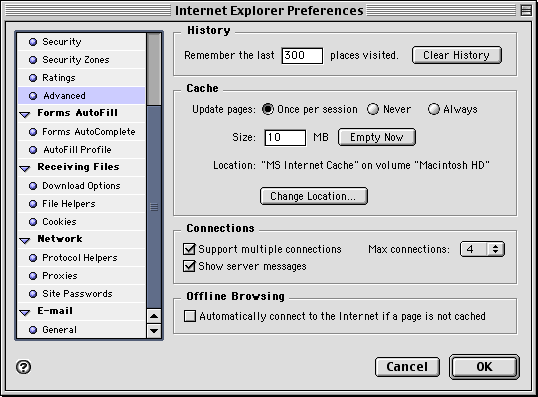The image size is (538, 397).
Task: Toggle Show server messages checkbox
Action: click(x=189, y=266)
